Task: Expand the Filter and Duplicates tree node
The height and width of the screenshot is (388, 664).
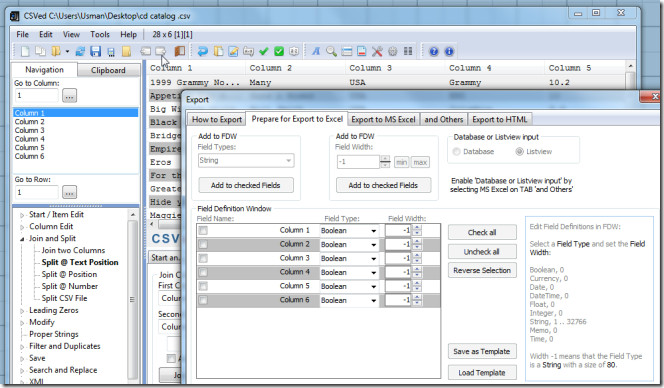Action: pos(22,347)
